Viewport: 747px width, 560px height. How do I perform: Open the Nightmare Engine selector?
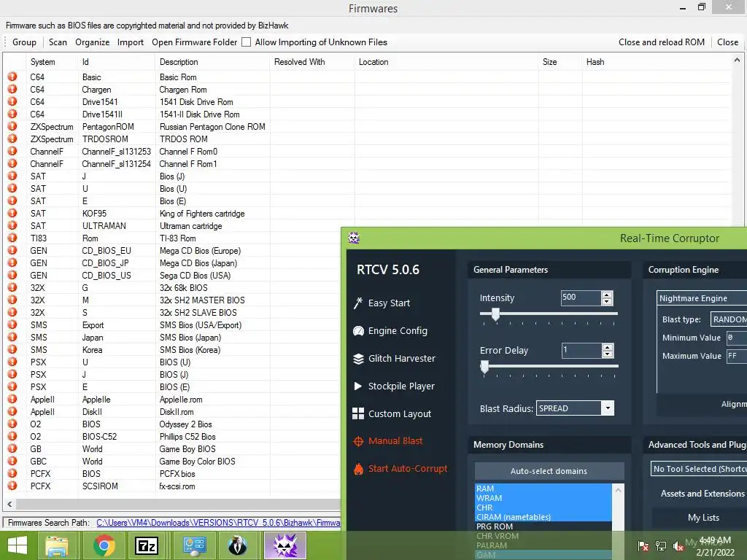(x=702, y=298)
